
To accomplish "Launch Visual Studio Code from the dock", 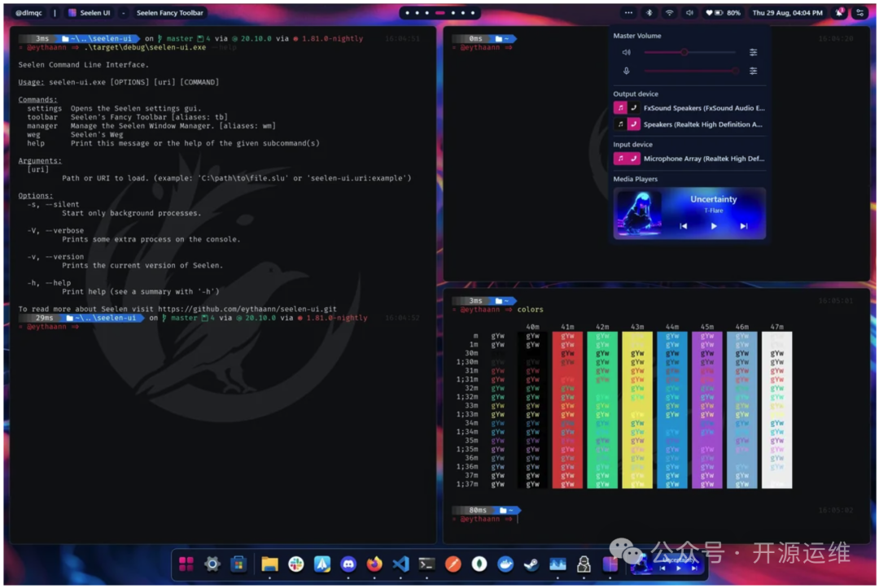I will point(400,564).
